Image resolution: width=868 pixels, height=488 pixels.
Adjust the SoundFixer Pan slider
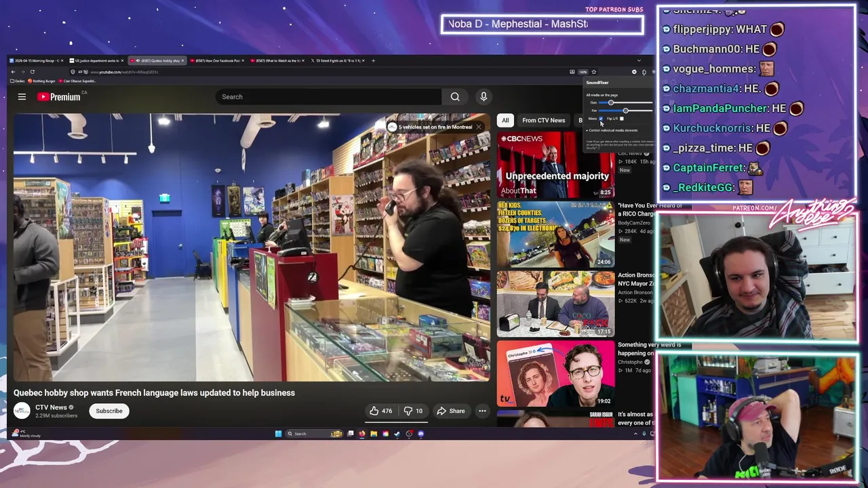point(625,110)
